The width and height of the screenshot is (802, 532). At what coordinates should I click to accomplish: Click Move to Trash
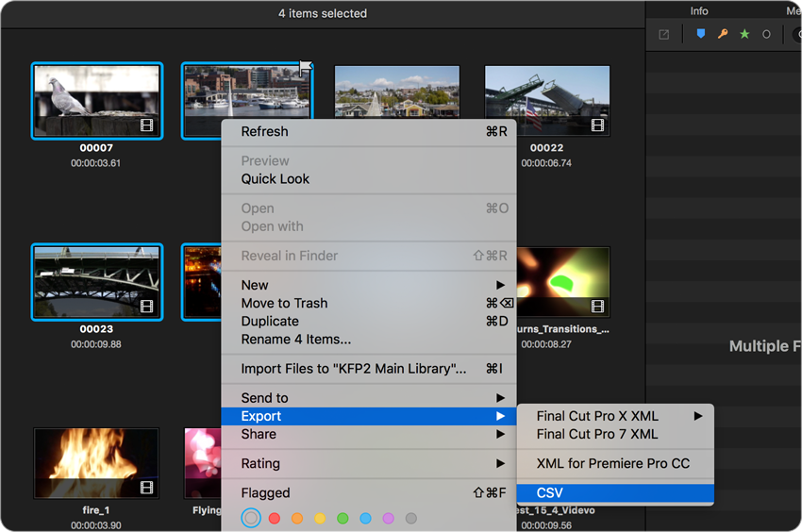[x=369, y=304]
